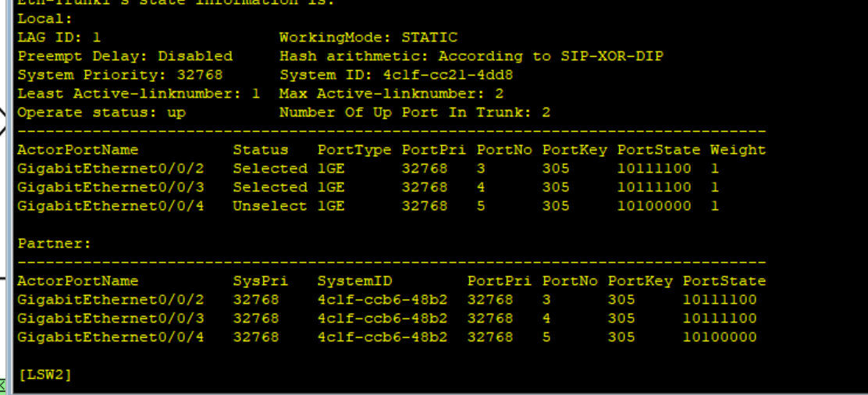Click Weight value 1 of GigabitEthernet0/0/4
This screenshot has height=395, width=868.
(x=715, y=206)
